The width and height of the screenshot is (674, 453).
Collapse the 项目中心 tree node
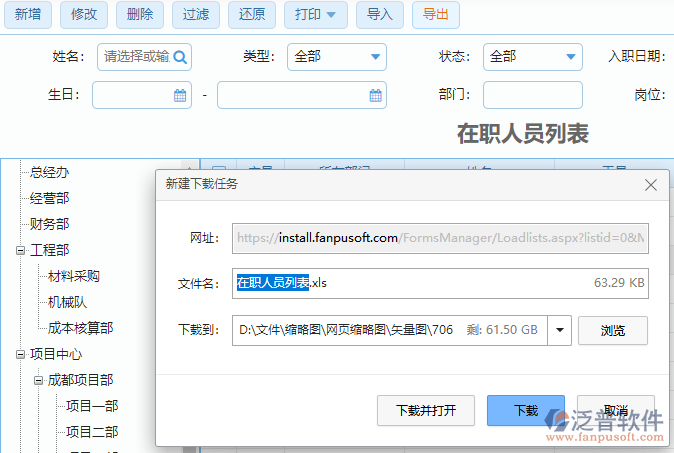tap(20, 354)
